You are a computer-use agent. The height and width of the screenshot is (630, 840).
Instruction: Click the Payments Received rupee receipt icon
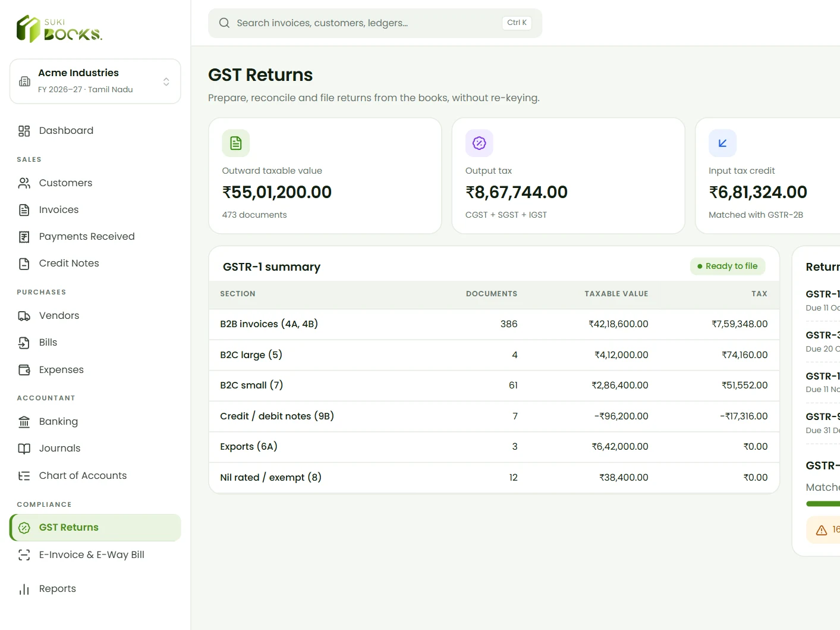[x=24, y=237]
